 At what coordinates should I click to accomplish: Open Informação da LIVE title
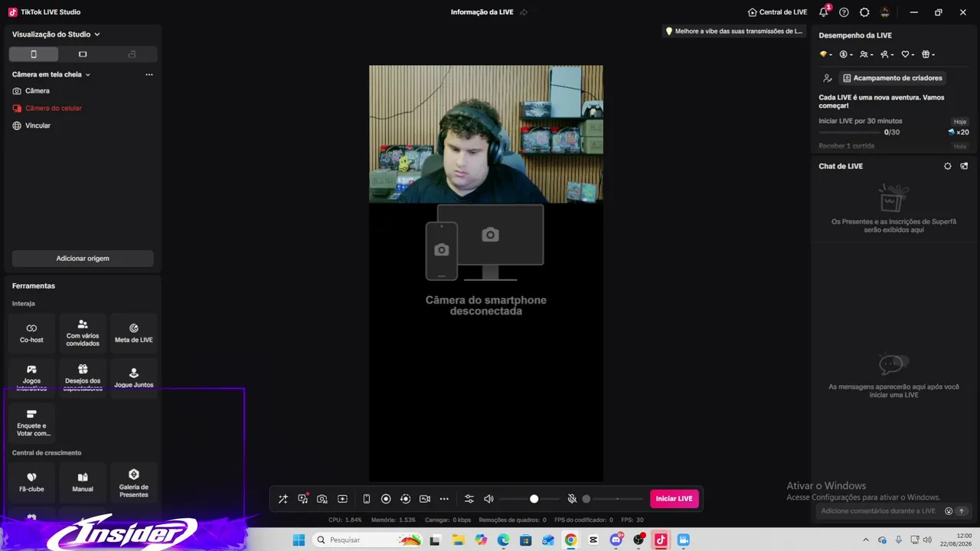482,12
